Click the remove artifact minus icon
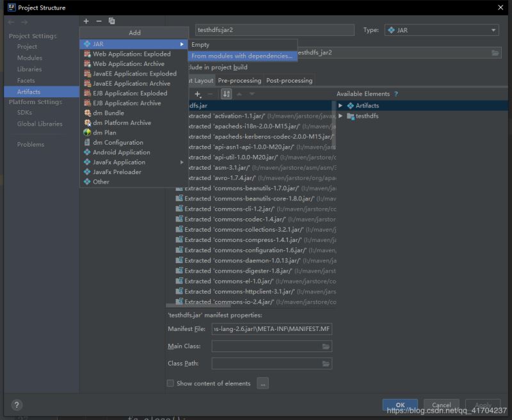Viewport: 512px width, 420px height. pyautogui.click(x=99, y=21)
